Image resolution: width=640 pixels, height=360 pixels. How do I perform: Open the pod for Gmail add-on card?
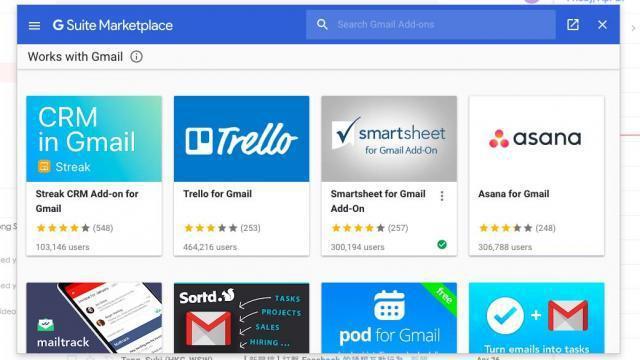click(389, 318)
